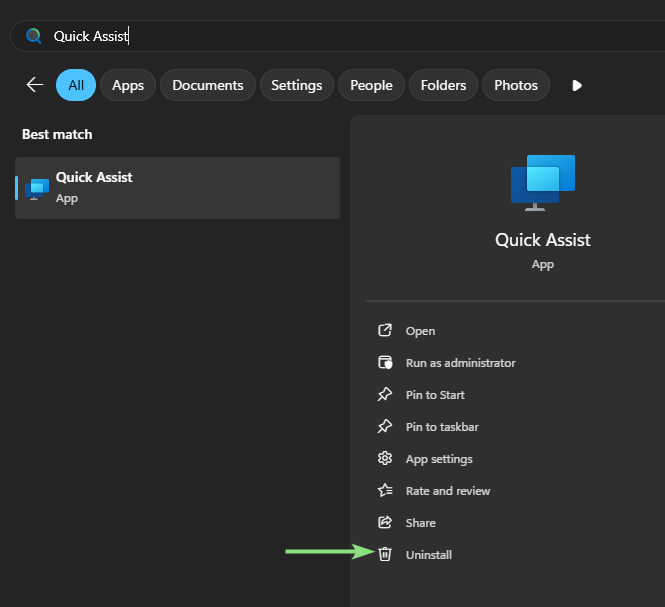
Task: Click Quick Assist icon in best match row
Action: click(x=37, y=189)
